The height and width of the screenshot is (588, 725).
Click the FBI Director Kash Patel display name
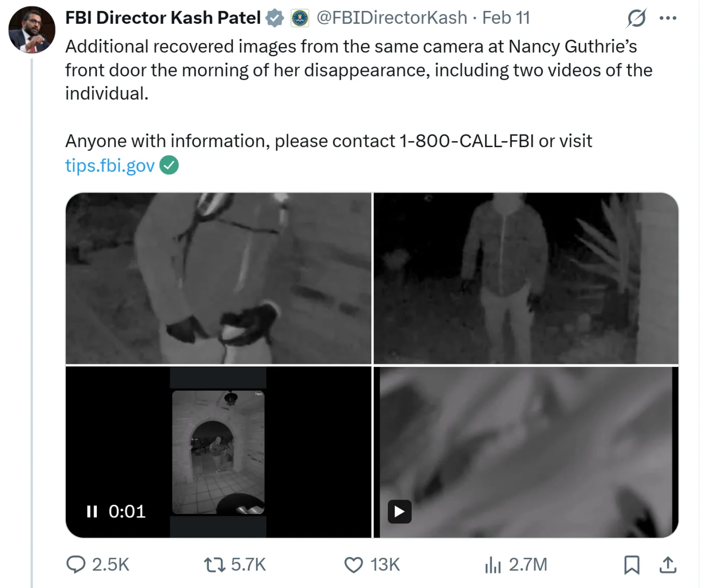tap(163, 18)
